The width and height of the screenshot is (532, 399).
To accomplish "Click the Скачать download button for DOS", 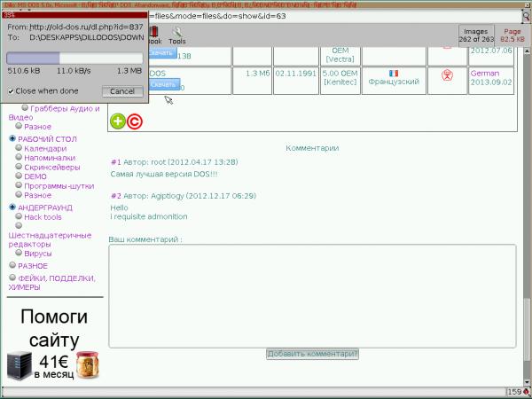I will point(162,84).
